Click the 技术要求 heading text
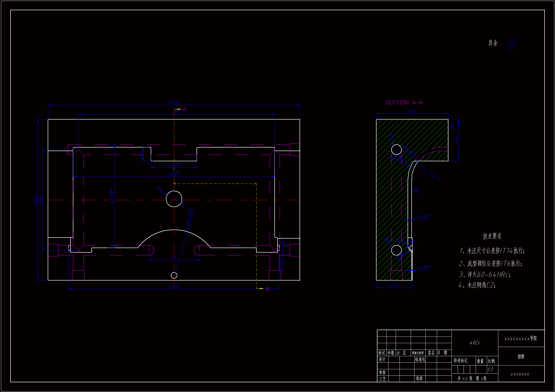 click(x=492, y=236)
